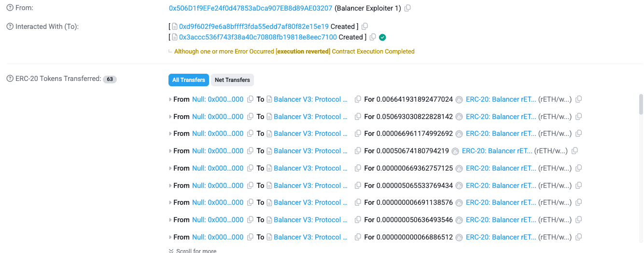This screenshot has width=644, height=253.
Task: Copy created contract address 0x3accc536f743
Action: coord(372,37)
